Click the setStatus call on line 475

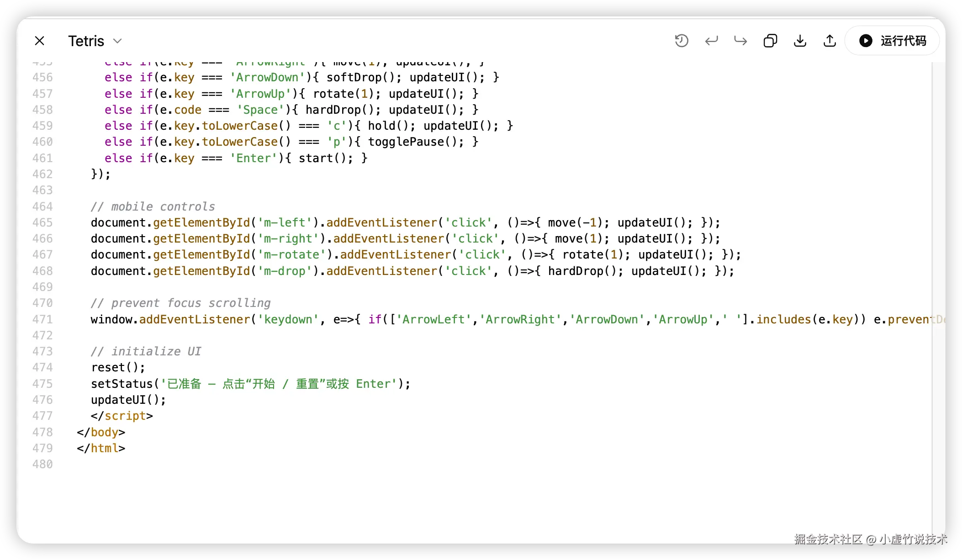point(122,384)
